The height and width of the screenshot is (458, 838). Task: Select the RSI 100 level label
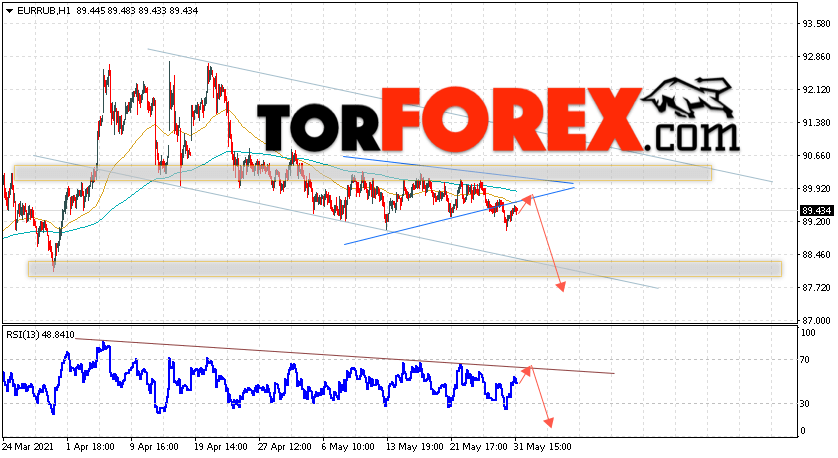coord(809,333)
